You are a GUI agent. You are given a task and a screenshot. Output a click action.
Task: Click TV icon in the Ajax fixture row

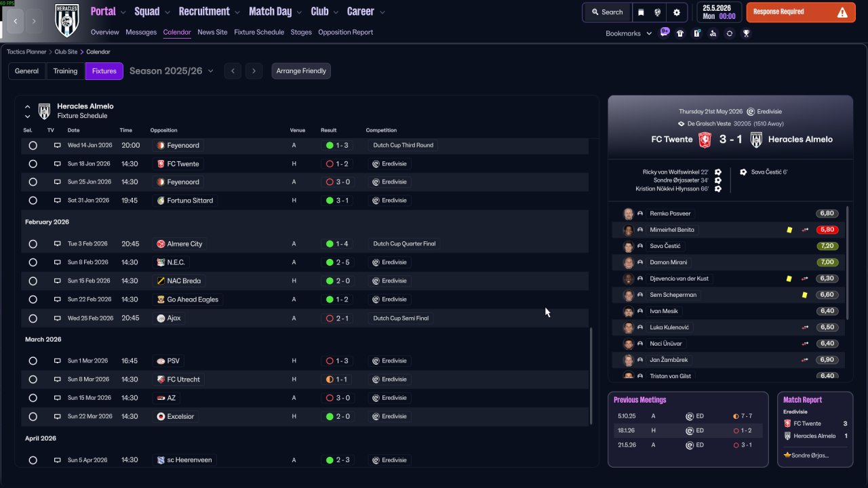(x=58, y=318)
